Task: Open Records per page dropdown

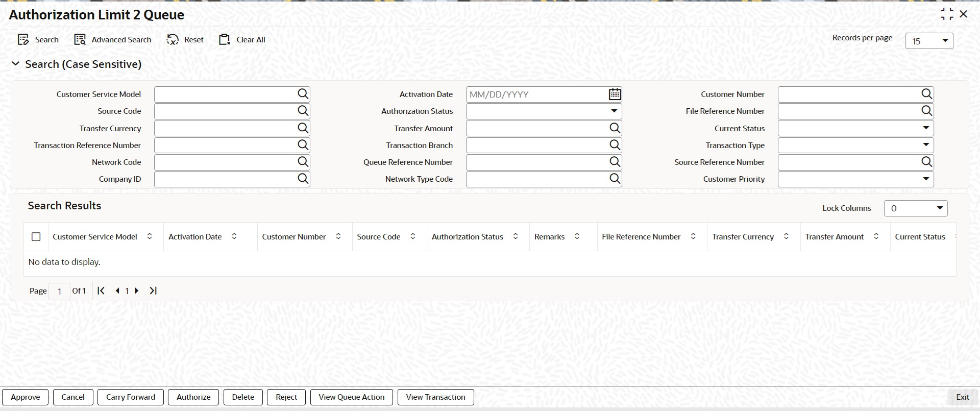Action: pyautogui.click(x=929, y=41)
